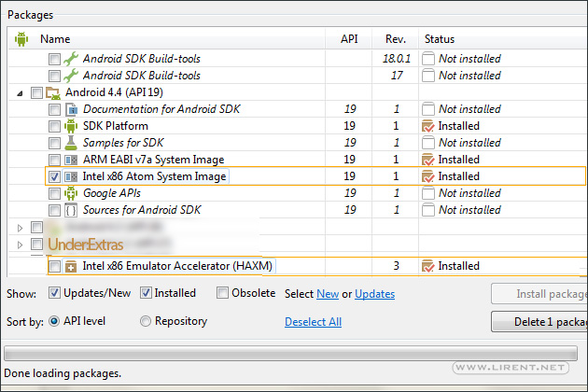Click the 18.0.1 revision cell
The width and height of the screenshot is (588, 392).
pyautogui.click(x=396, y=59)
